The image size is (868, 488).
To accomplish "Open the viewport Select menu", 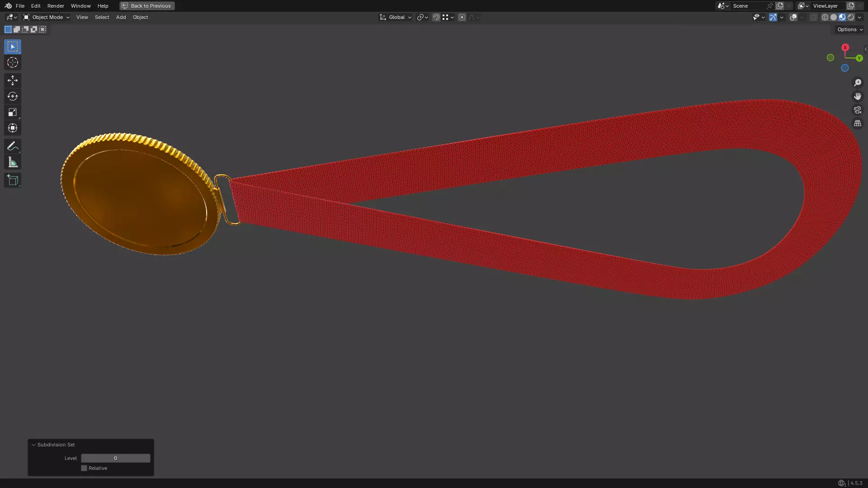I will click(x=102, y=17).
